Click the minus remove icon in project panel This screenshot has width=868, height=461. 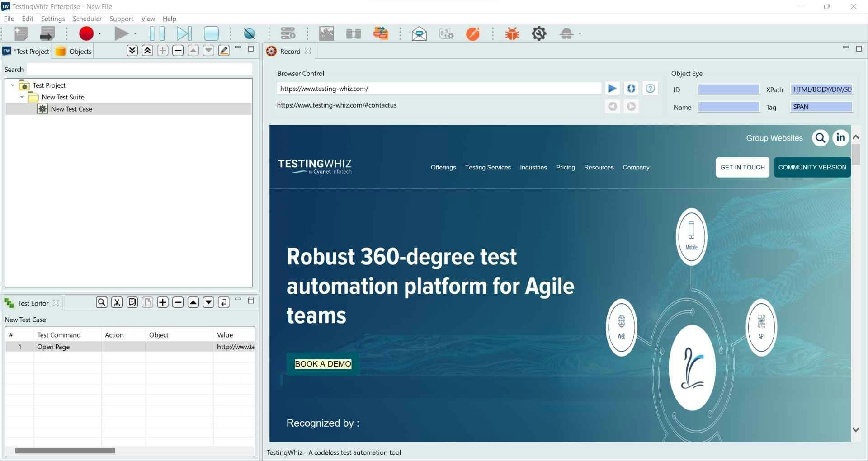pos(178,51)
